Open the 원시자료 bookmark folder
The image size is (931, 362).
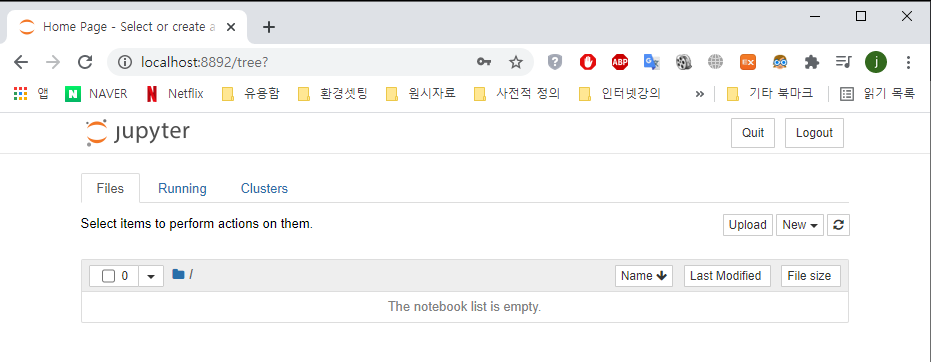click(x=420, y=93)
